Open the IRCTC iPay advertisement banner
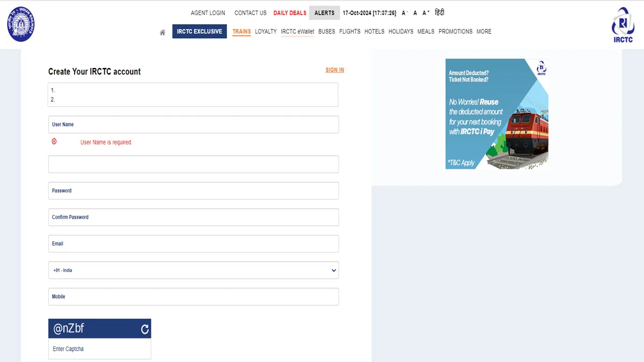This screenshot has height=362, width=644. coord(497,114)
